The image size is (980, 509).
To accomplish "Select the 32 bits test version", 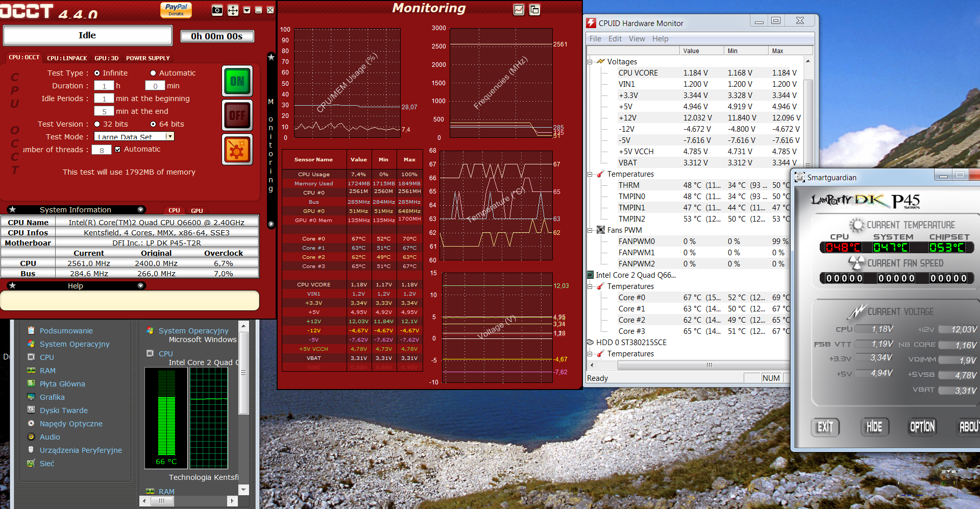I will [97, 124].
